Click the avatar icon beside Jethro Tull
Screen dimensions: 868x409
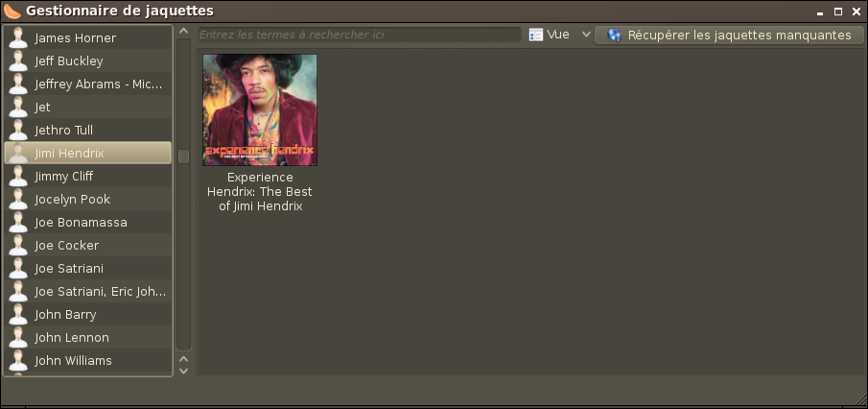[x=17, y=131]
